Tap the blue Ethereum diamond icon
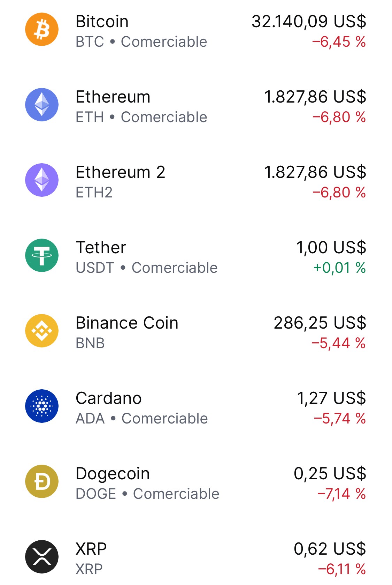Viewport: 392px width, 585px height. pos(42,105)
